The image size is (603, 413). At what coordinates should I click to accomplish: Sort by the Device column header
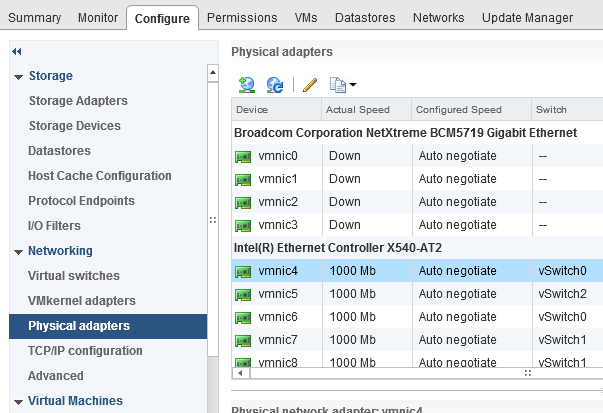[x=277, y=110]
